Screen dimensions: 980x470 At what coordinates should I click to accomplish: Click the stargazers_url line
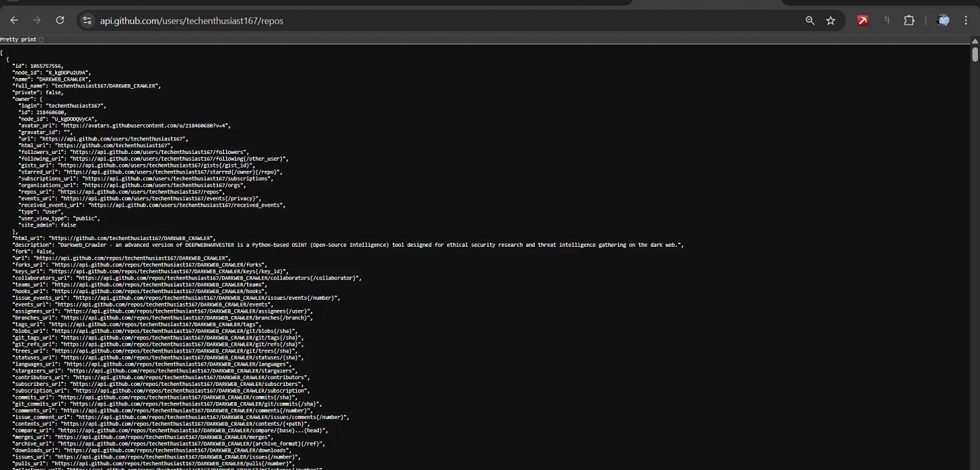click(x=155, y=370)
